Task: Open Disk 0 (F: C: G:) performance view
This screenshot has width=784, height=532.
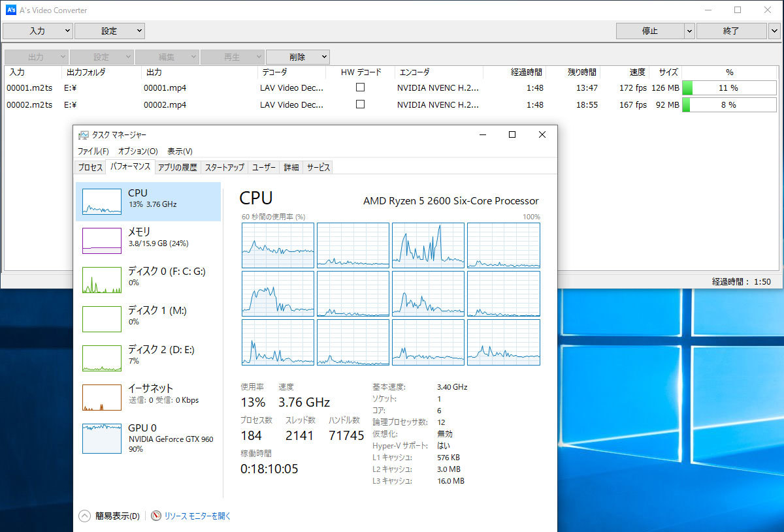Action: pos(102,279)
